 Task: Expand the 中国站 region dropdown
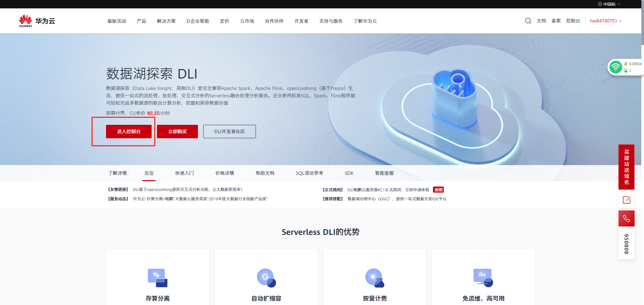(609, 4)
